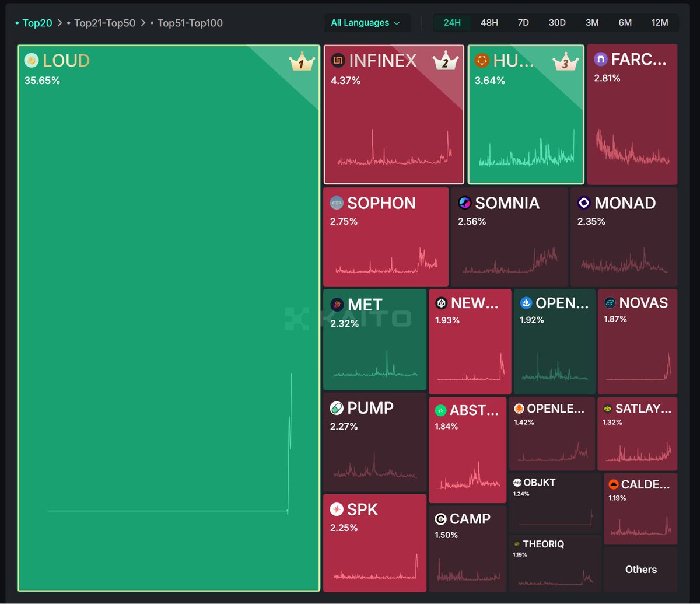The height and width of the screenshot is (604, 700).
Task: Open the All Languages dropdown
Action: 367,23
